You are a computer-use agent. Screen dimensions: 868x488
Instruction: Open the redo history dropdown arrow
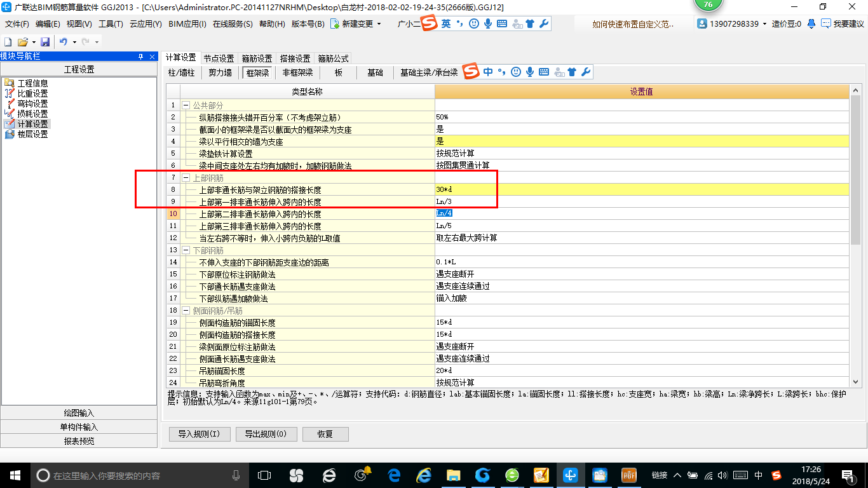(x=96, y=42)
